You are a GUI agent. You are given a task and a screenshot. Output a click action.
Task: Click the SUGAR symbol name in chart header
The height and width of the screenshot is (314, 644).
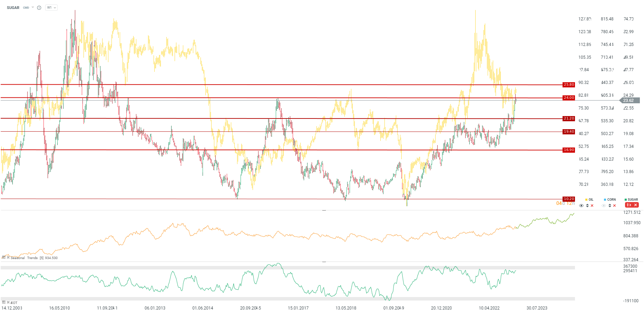click(x=13, y=8)
